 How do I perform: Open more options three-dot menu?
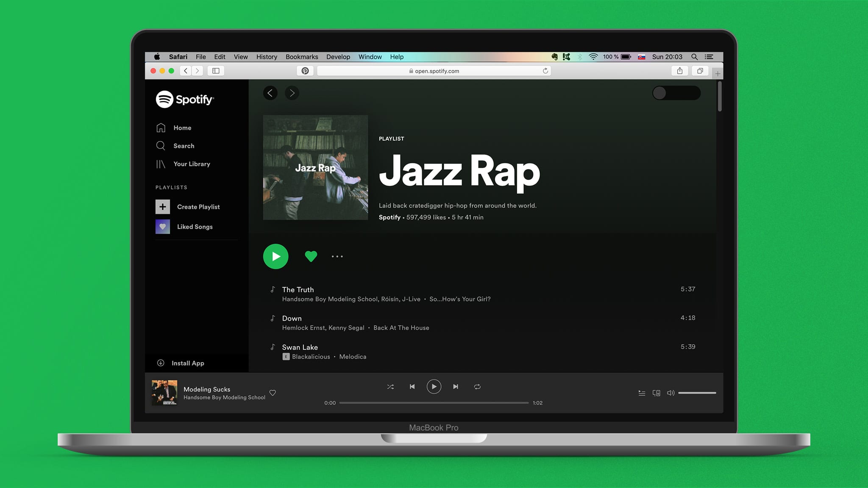click(337, 256)
